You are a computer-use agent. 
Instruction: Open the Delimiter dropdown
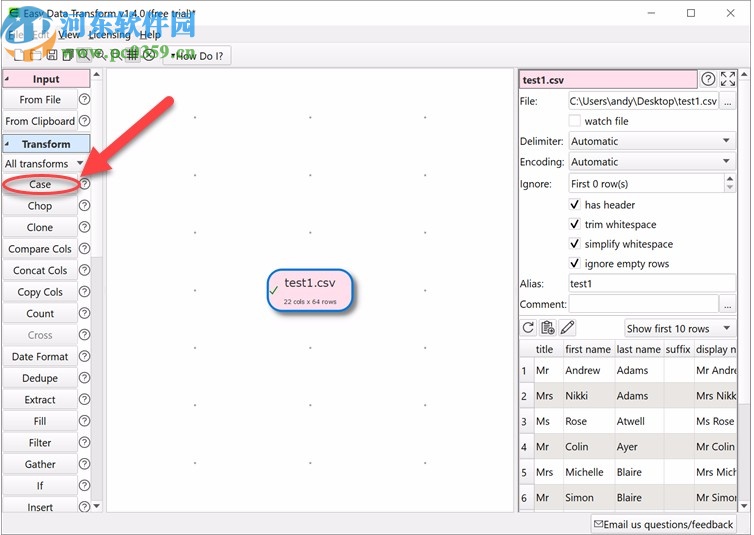click(652, 141)
